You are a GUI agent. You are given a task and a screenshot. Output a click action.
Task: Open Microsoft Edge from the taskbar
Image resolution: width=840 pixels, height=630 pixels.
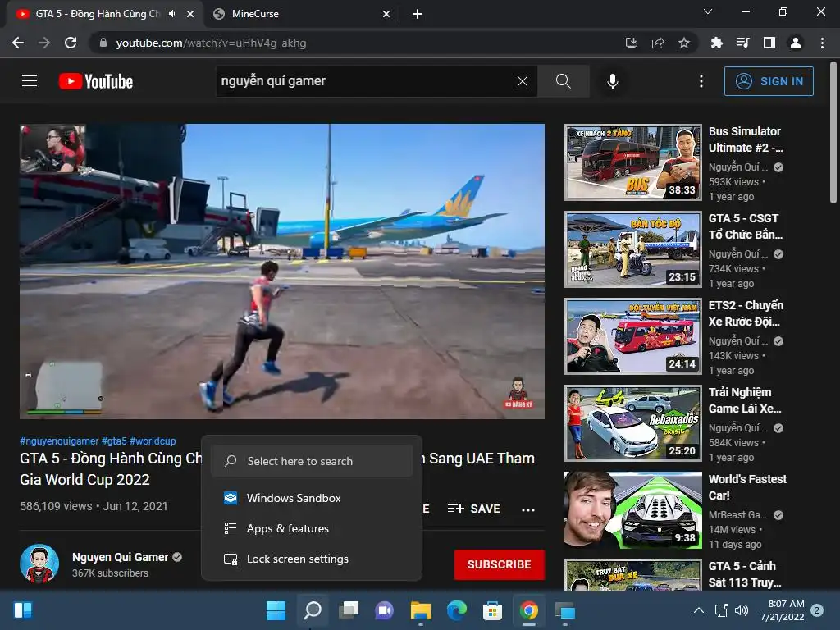456,610
